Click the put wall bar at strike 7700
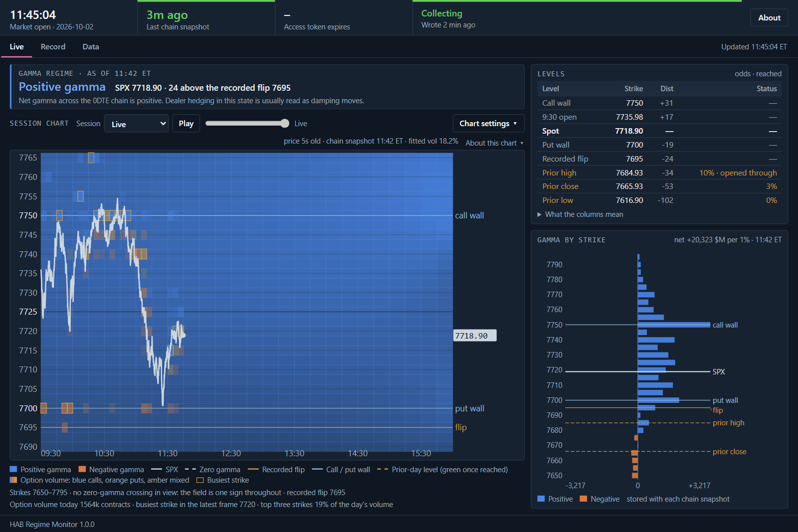This screenshot has height=532, width=798. tap(658, 400)
